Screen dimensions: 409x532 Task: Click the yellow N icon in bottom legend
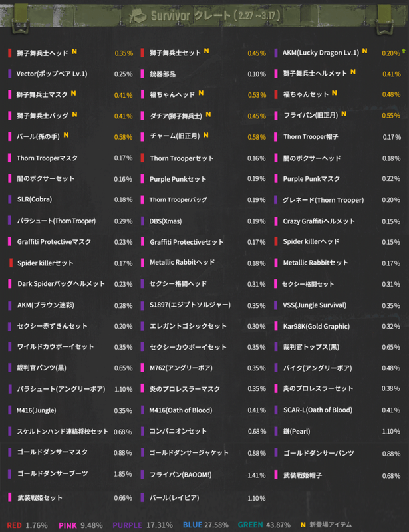click(303, 524)
